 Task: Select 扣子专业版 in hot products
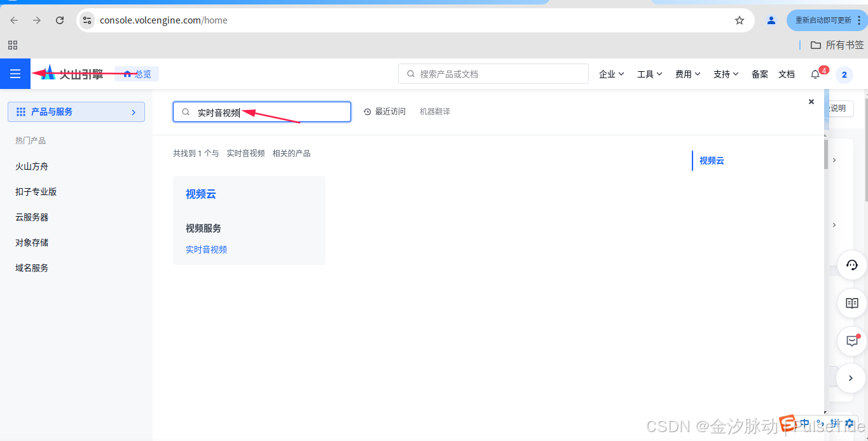[x=36, y=192]
